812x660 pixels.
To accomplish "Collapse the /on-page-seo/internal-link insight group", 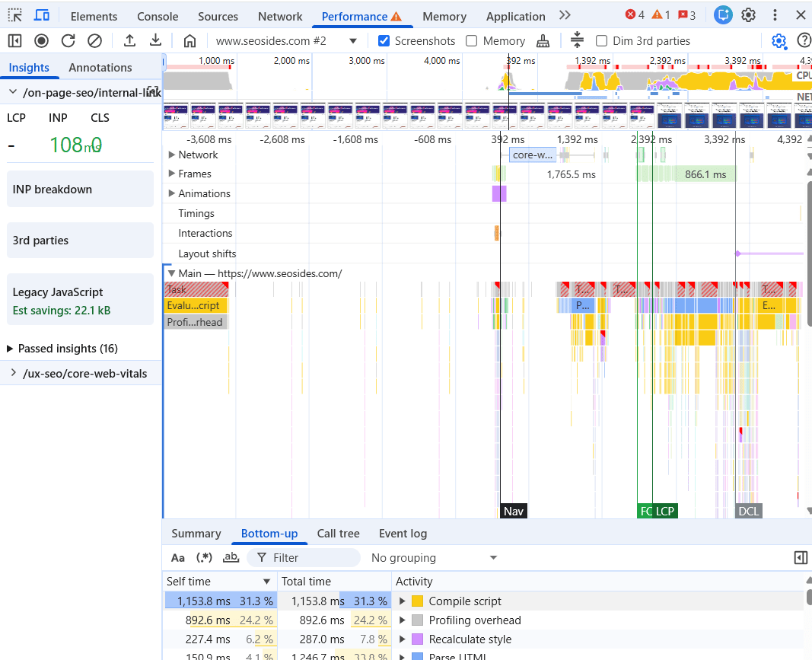I will (13, 92).
